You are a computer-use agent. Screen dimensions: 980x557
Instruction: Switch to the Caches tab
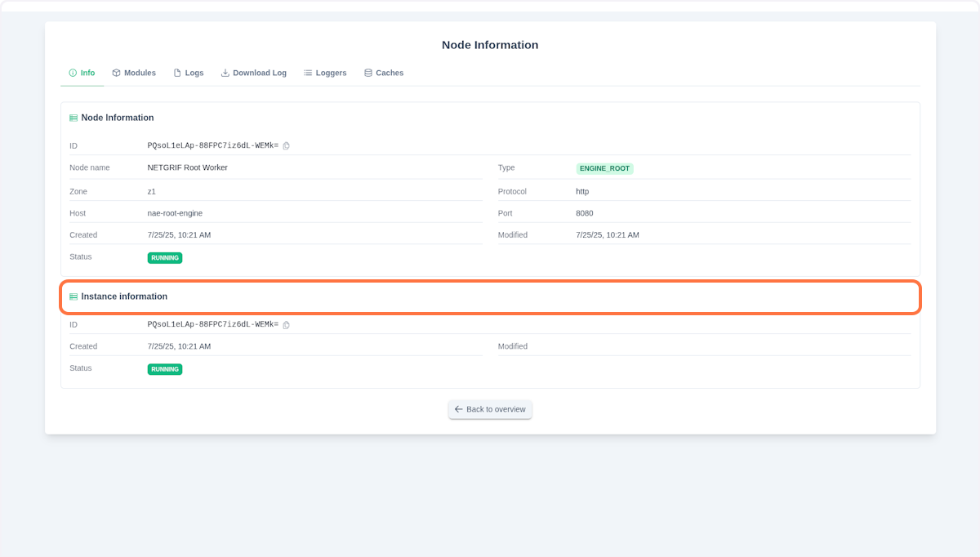click(x=384, y=73)
